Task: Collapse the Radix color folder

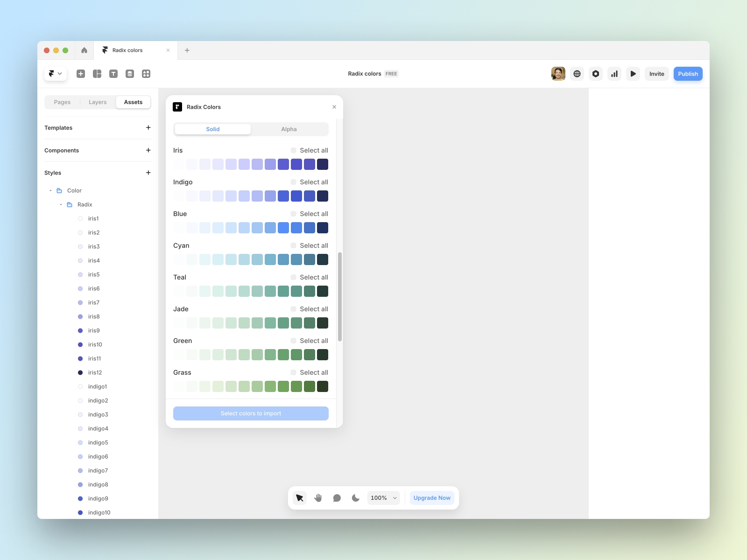Action: (x=60, y=204)
